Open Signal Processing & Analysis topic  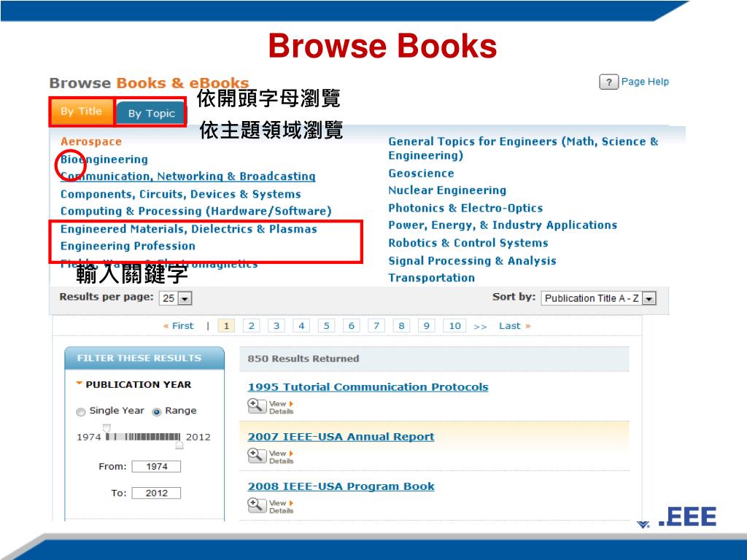(472, 261)
